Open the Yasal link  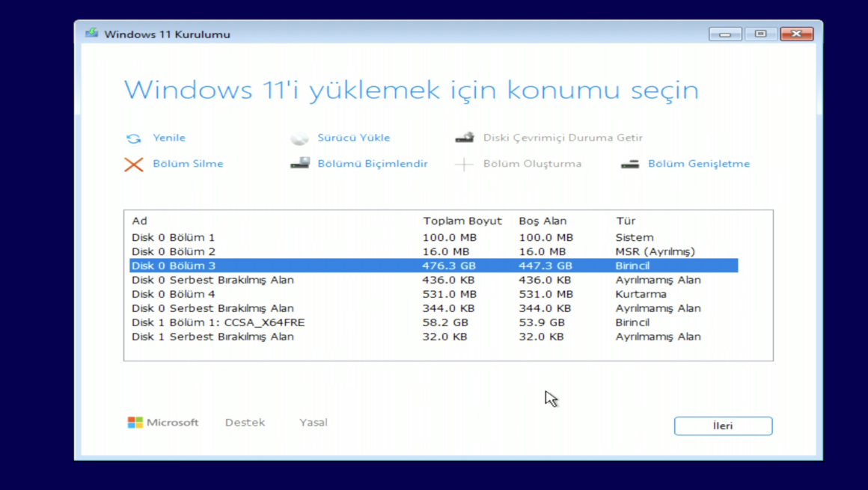pos(314,423)
